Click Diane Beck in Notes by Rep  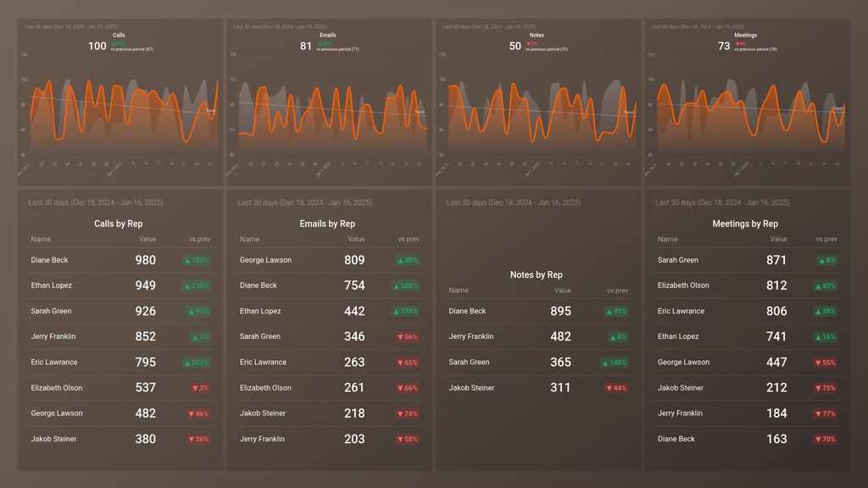[x=467, y=311]
